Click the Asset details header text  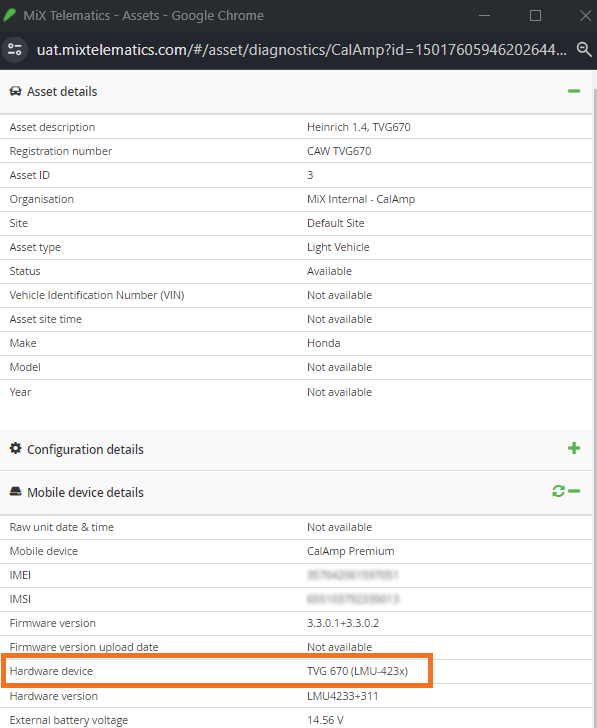click(x=62, y=91)
